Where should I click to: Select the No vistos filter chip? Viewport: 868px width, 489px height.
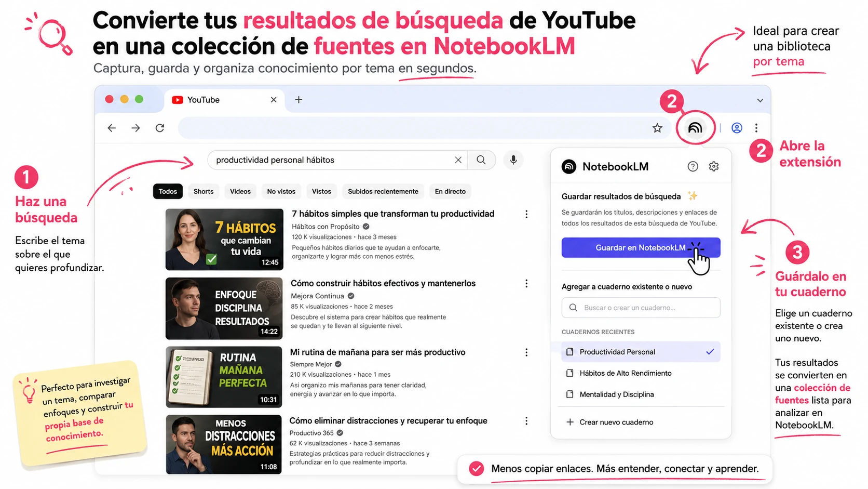click(281, 191)
